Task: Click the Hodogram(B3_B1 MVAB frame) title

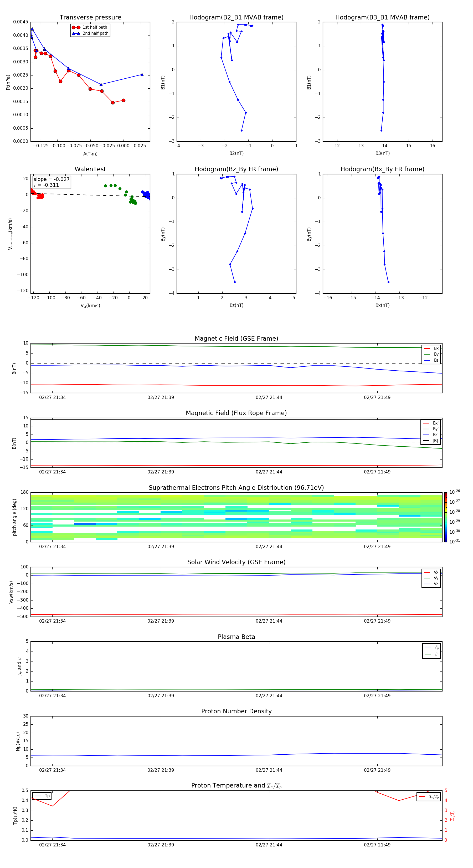Action: pyautogui.click(x=382, y=18)
